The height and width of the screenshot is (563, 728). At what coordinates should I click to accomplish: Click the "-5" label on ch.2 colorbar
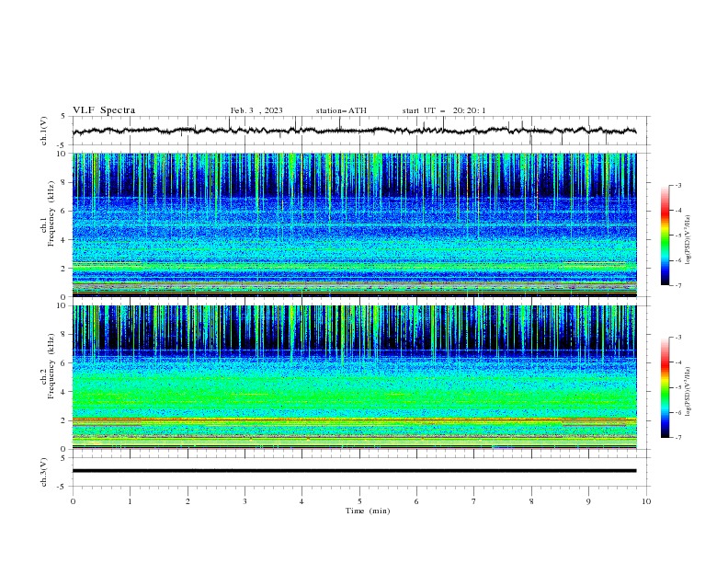[x=678, y=387]
